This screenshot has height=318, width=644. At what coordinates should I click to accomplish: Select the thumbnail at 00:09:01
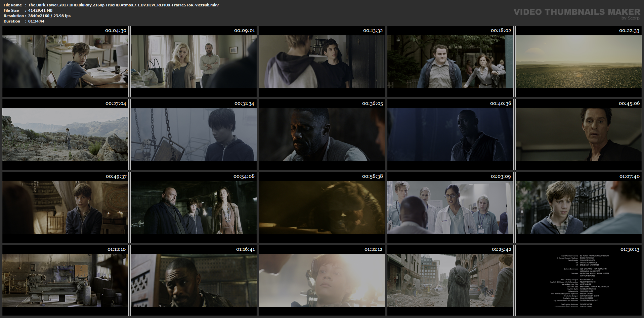[x=194, y=62]
